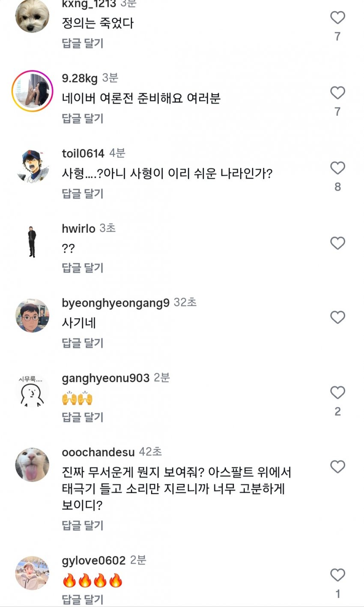Click 답글 달기 under toil0614's comment
Image resolution: width=364 pixels, height=607 pixels.
click(83, 194)
